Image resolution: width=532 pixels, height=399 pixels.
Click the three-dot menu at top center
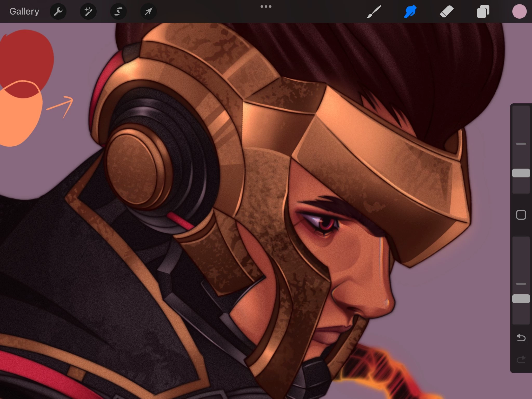[x=266, y=6]
